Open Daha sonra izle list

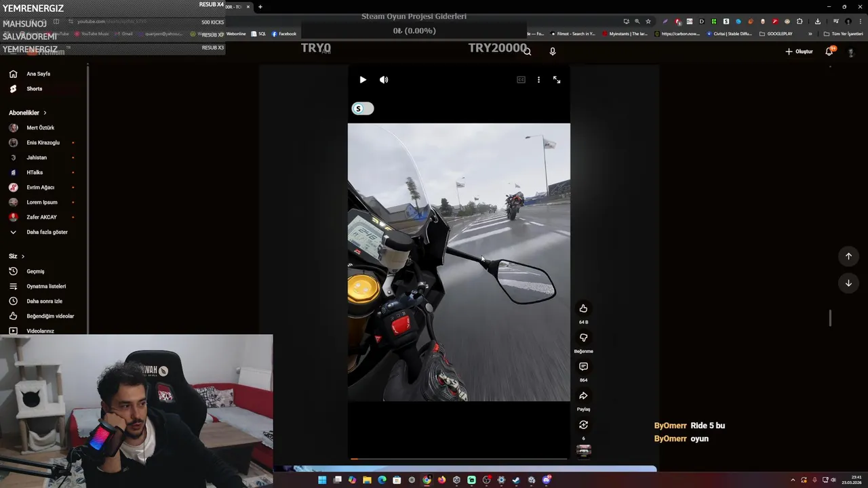pyautogui.click(x=44, y=301)
